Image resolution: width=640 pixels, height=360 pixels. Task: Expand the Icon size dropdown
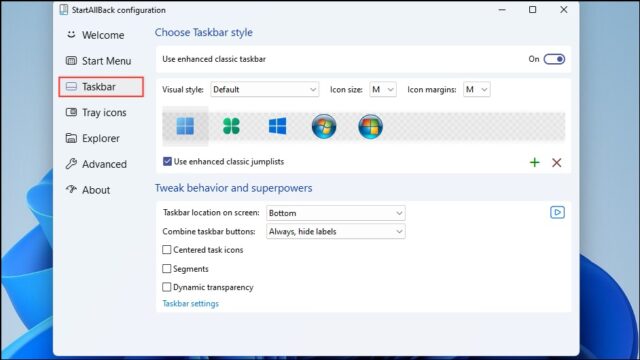[x=382, y=89]
